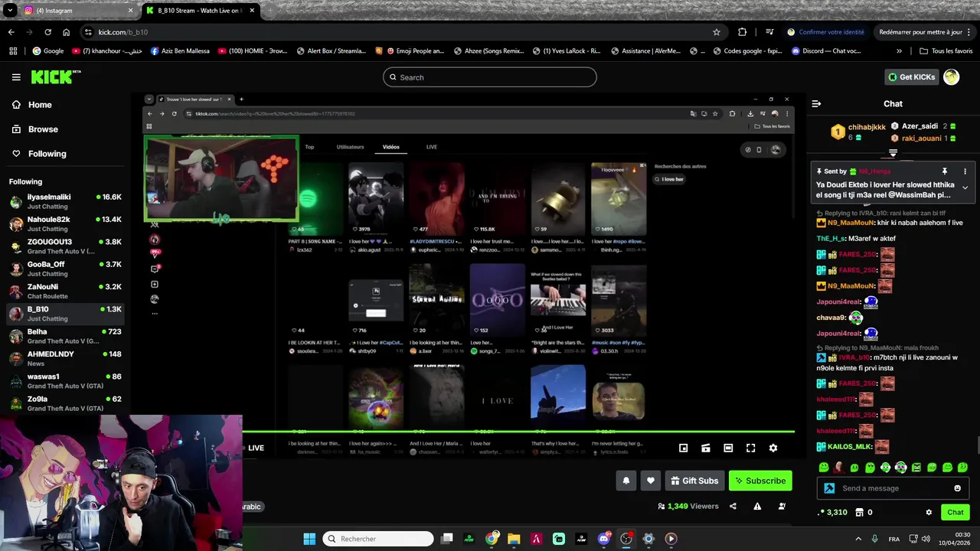Share the stream via share icon

click(733, 506)
